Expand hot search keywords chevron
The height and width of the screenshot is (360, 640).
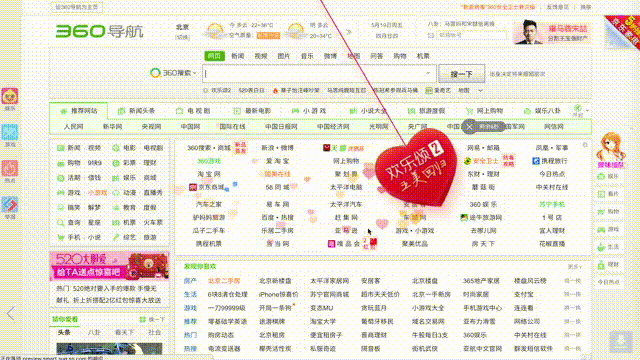coord(480,91)
